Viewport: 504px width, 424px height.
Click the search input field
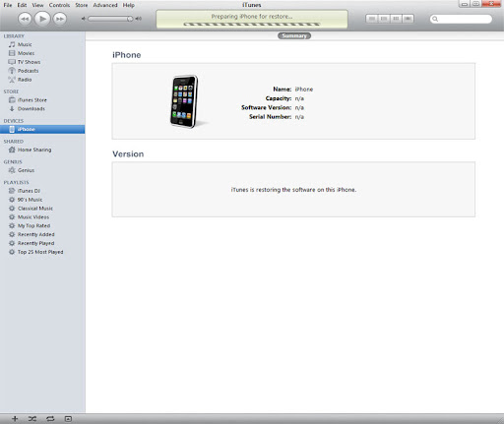click(x=461, y=19)
